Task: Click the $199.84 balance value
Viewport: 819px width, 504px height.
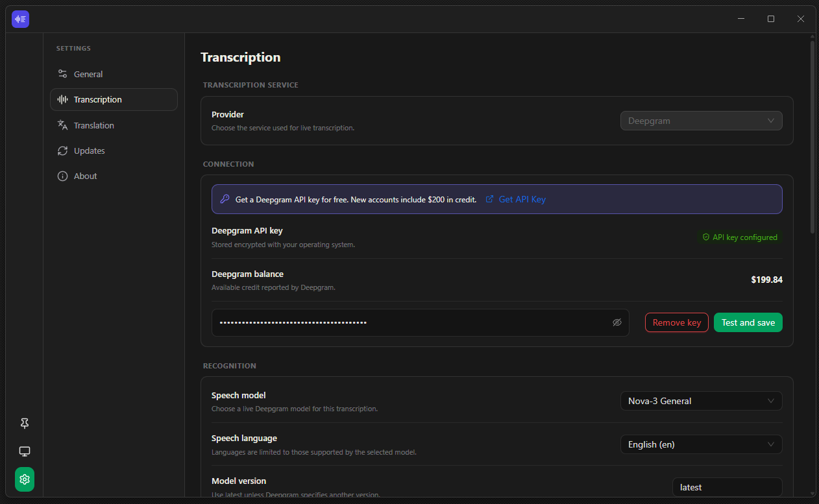Action: coord(767,280)
